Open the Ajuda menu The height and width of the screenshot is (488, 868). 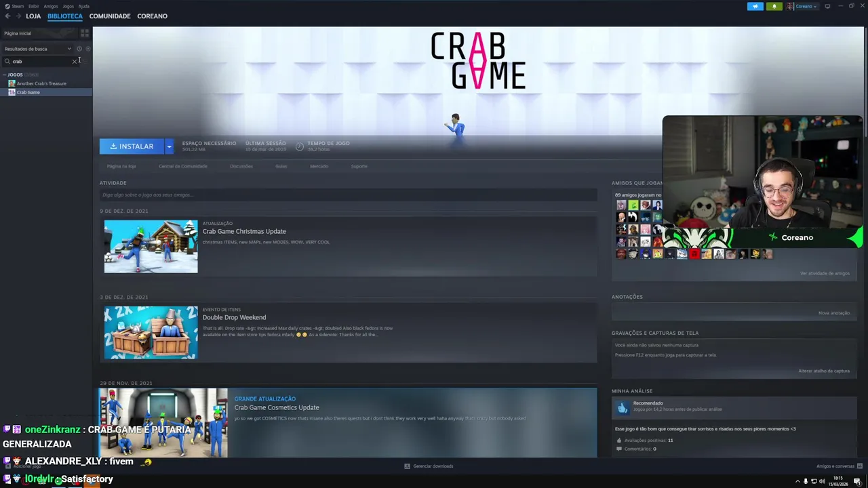pyautogui.click(x=83, y=6)
